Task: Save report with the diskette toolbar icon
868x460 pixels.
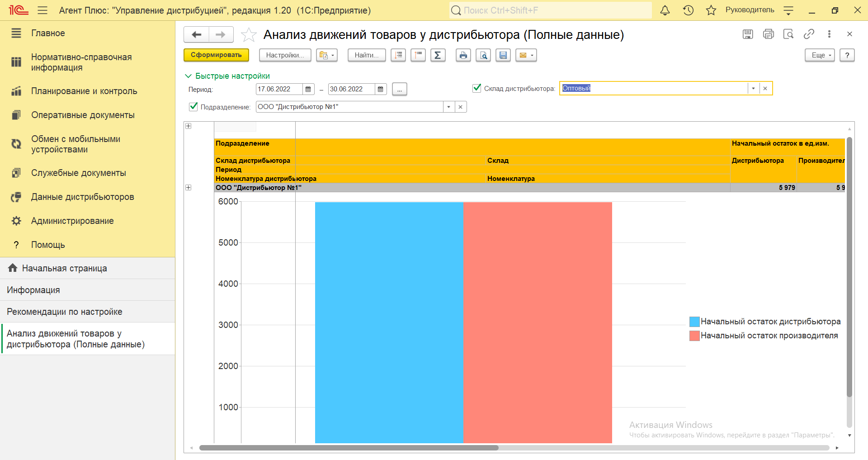Action: click(503, 55)
